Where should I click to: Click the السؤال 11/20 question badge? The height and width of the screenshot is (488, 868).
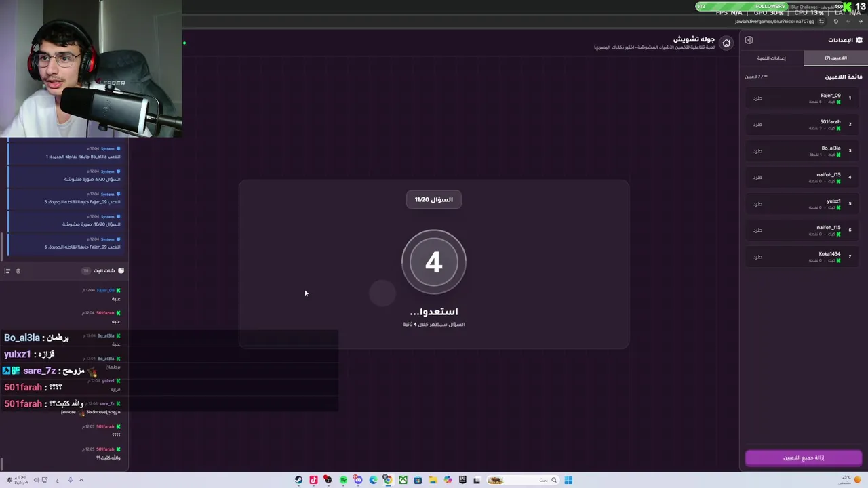click(x=434, y=200)
